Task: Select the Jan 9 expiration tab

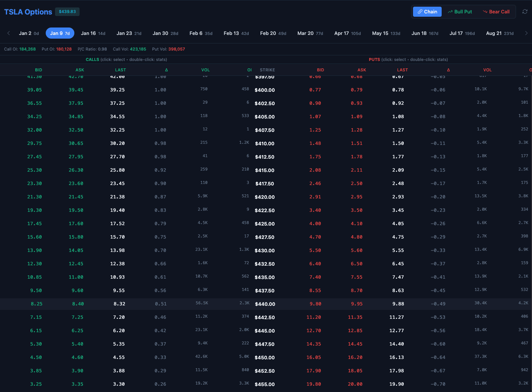Action: [x=60, y=33]
